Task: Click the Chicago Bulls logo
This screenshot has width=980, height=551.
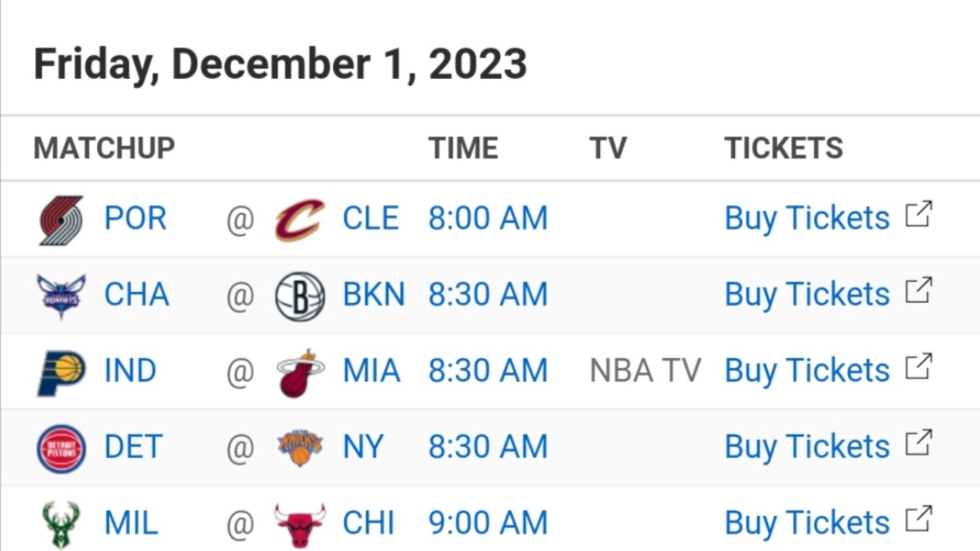Action: (x=300, y=525)
